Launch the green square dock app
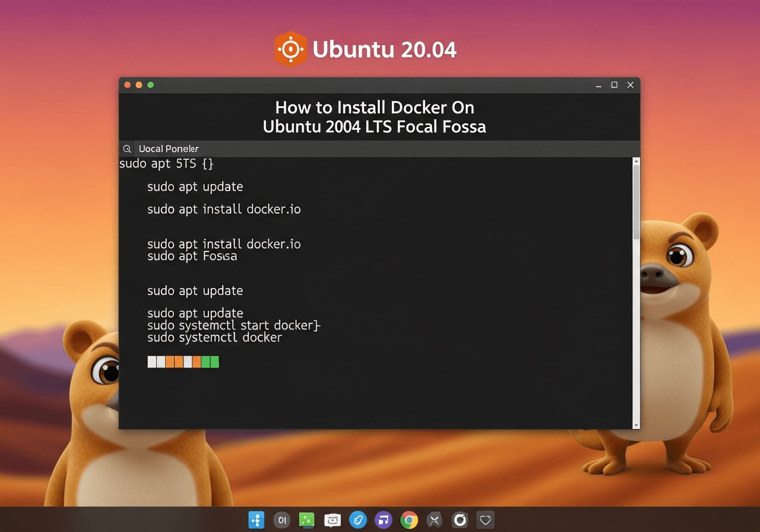Screen dimensions: 760x532 pyautogui.click(x=306, y=520)
